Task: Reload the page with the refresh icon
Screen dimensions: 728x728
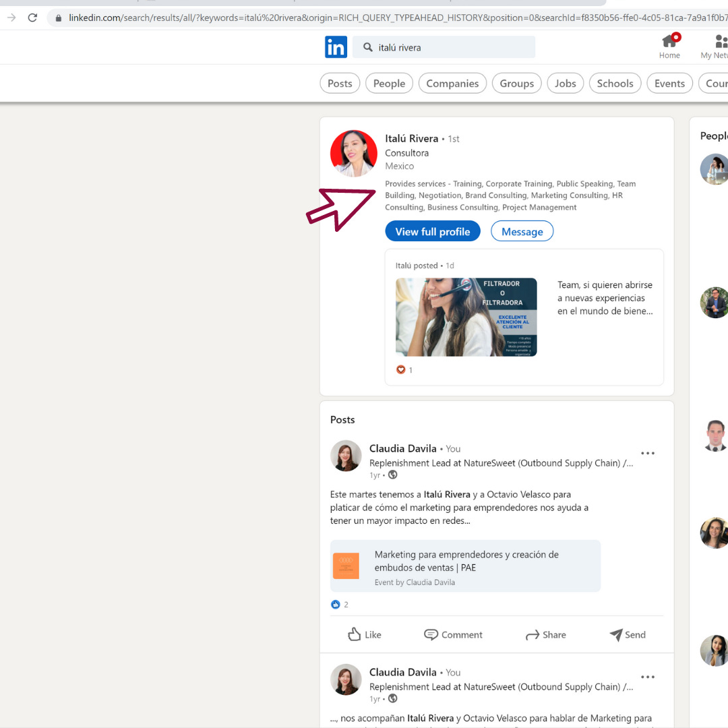Action: coord(32,18)
